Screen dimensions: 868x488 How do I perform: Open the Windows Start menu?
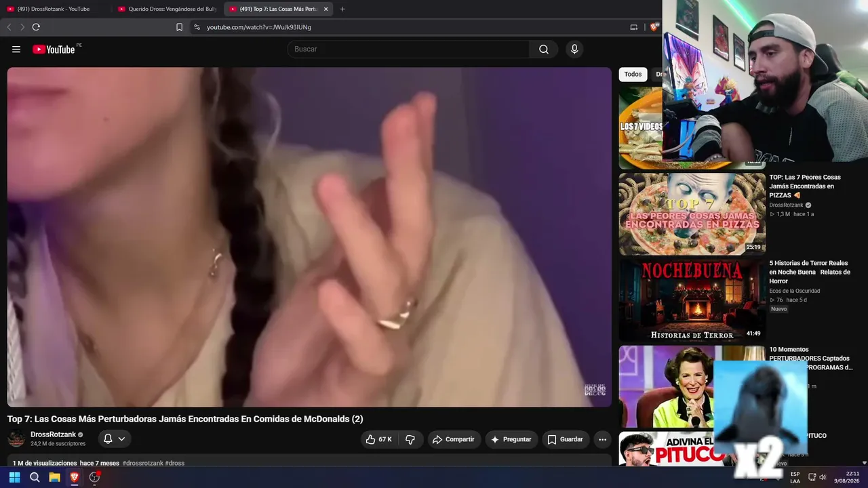pyautogui.click(x=14, y=477)
